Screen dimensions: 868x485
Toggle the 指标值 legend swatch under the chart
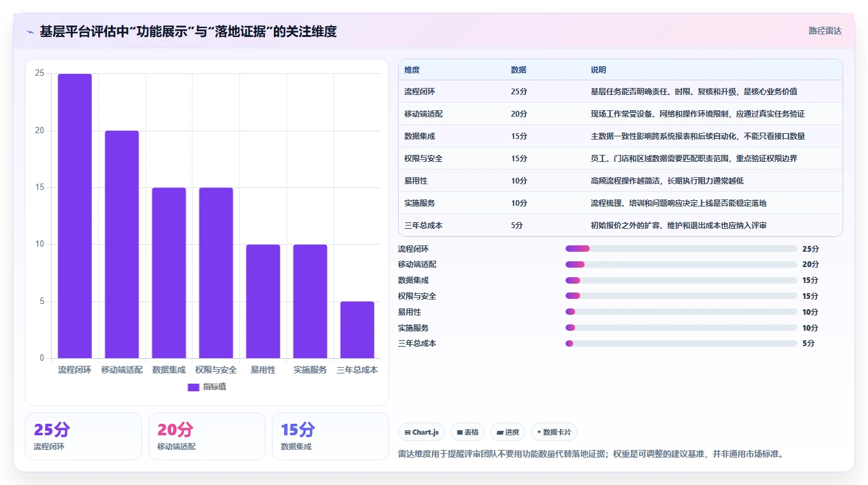point(194,387)
